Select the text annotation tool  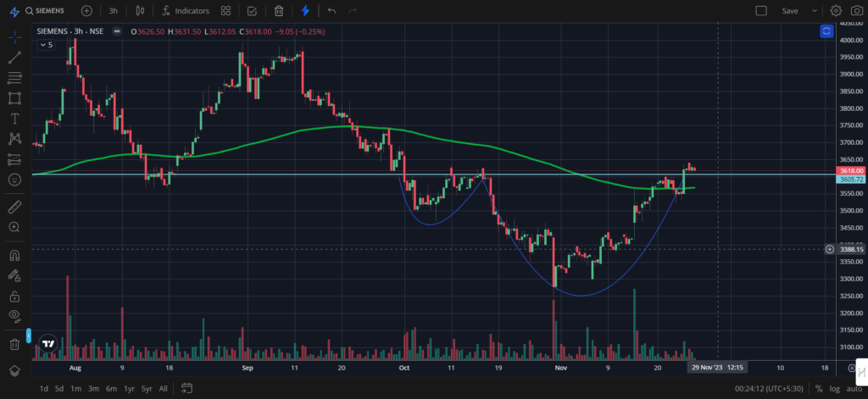click(x=15, y=119)
